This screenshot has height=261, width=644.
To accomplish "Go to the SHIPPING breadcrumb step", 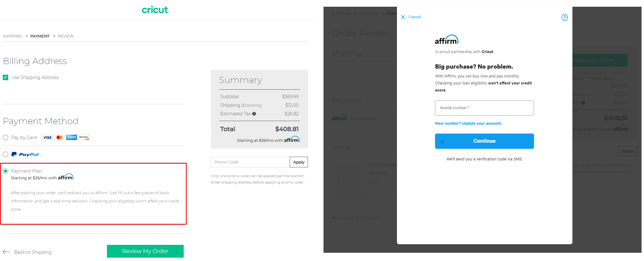I will click(12, 36).
